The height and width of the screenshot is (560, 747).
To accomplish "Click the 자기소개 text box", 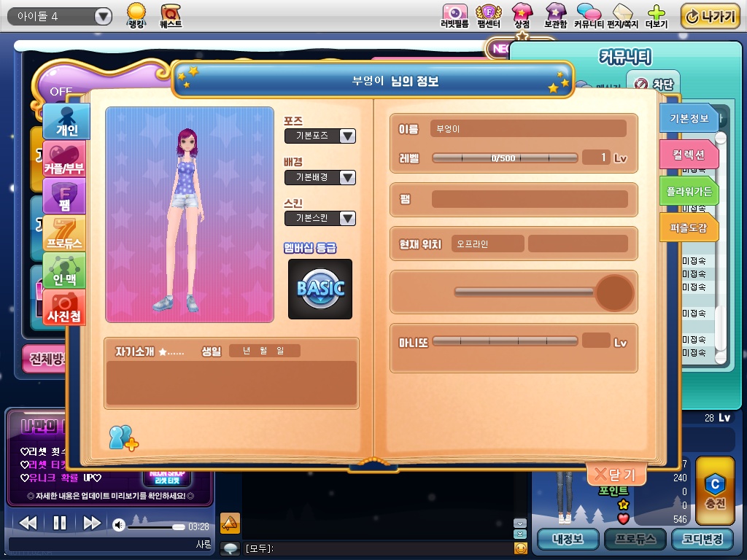I will pyautogui.click(x=231, y=384).
